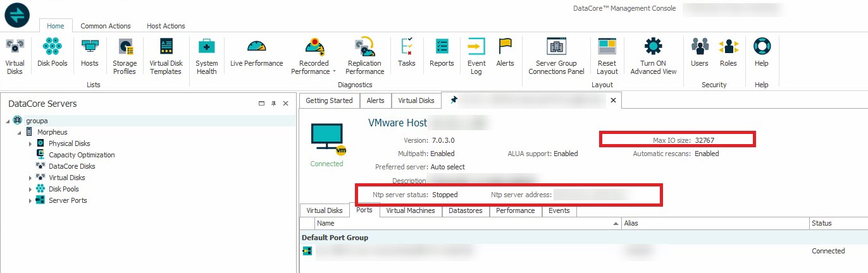
Task: Open Disk Pools in the ribbon
Action: [x=52, y=52]
